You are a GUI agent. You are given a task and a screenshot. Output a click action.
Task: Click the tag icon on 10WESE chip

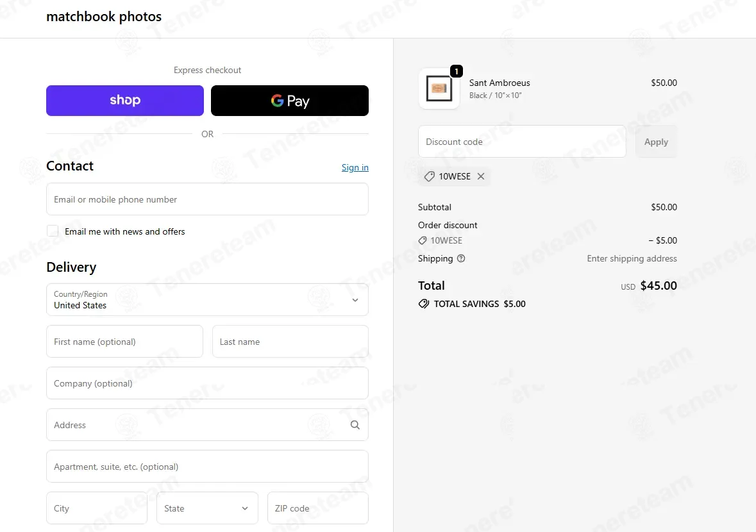[429, 176]
